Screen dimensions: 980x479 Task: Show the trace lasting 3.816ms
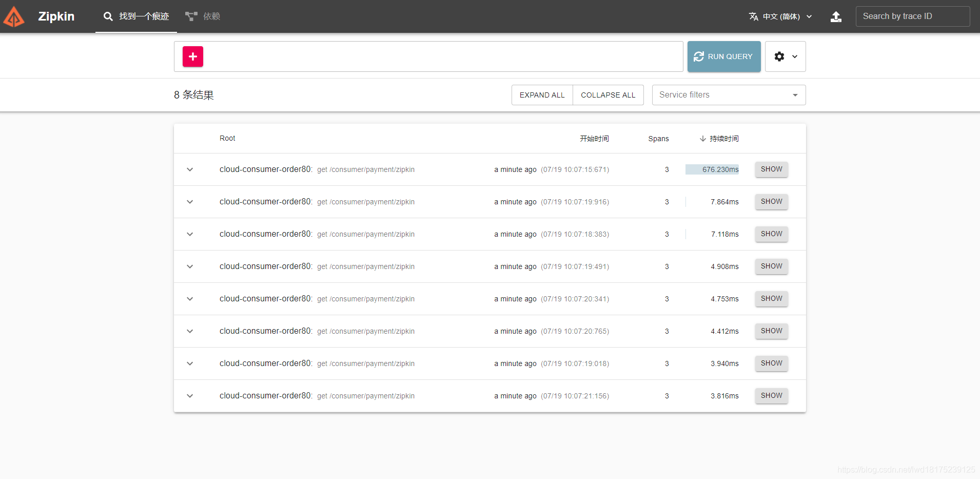[771, 396]
